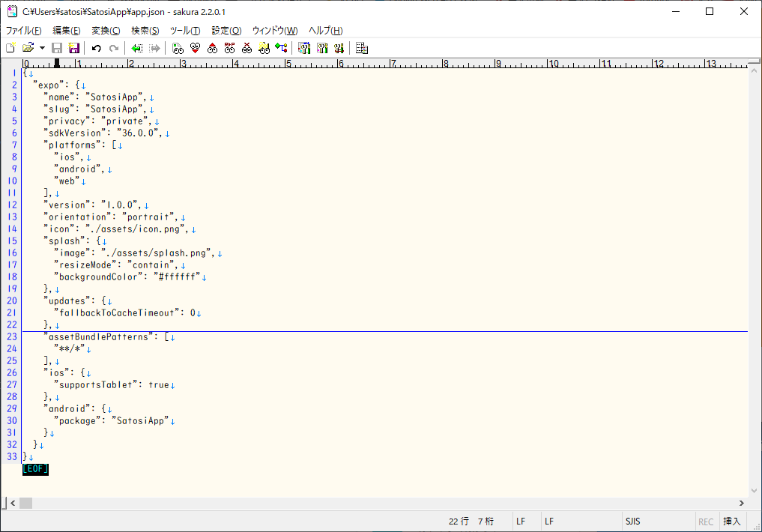Clear search marks with the red X binoculars icon
This screenshot has height=532, width=762.
pos(247,48)
